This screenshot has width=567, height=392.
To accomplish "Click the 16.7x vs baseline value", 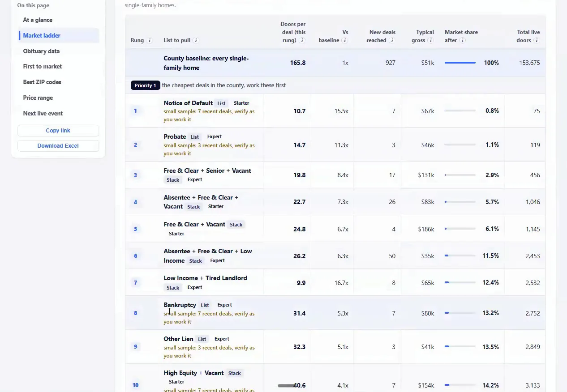I will [x=341, y=283].
